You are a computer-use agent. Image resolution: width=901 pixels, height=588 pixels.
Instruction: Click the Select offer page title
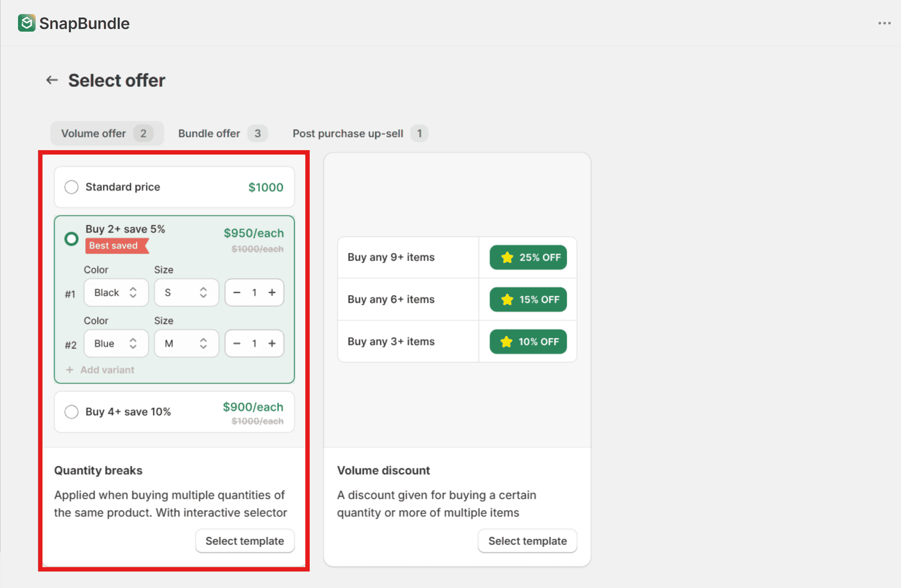click(x=117, y=80)
